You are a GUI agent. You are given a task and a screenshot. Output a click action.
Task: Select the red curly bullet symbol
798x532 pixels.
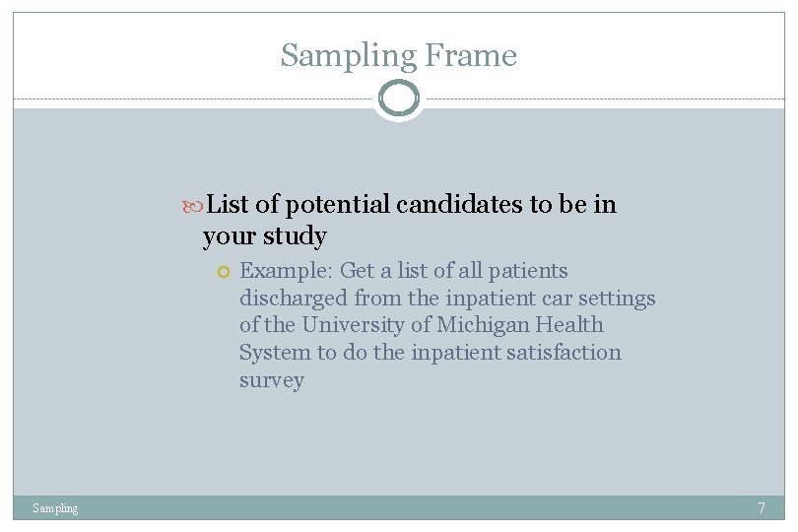(x=192, y=207)
